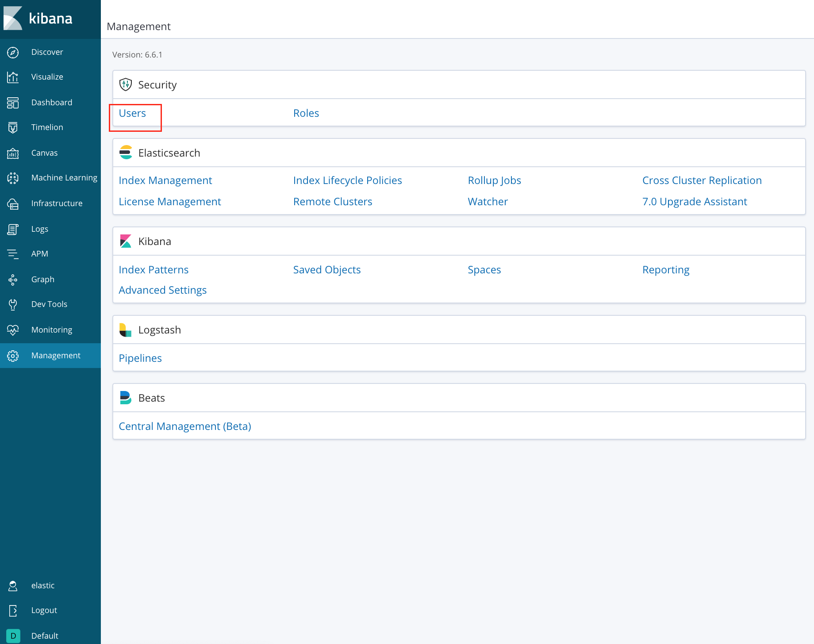Open APM from side navigation
The width and height of the screenshot is (814, 644).
coord(39,254)
